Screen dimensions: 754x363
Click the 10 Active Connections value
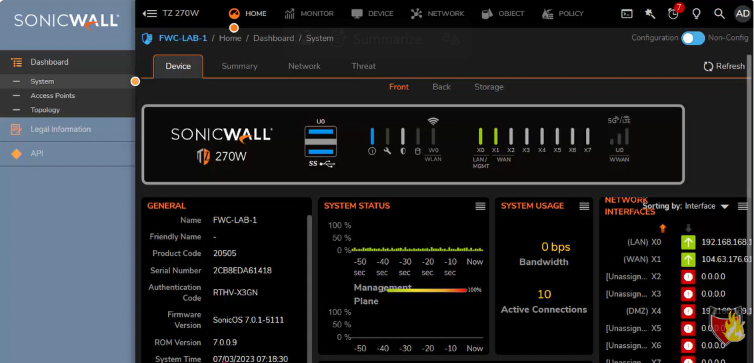point(544,294)
